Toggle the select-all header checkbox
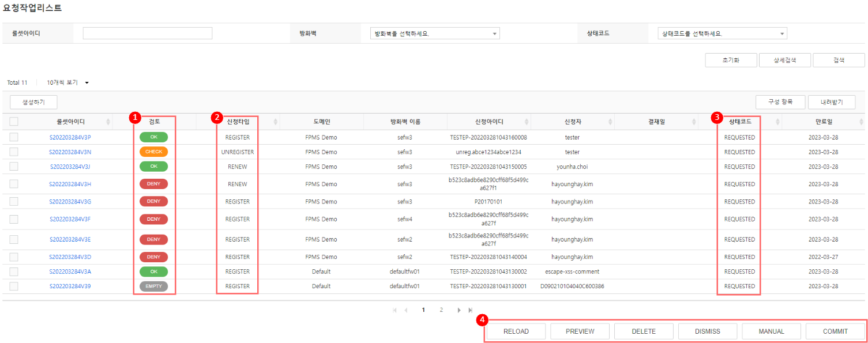The width and height of the screenshot is (868, 343). 14,122
